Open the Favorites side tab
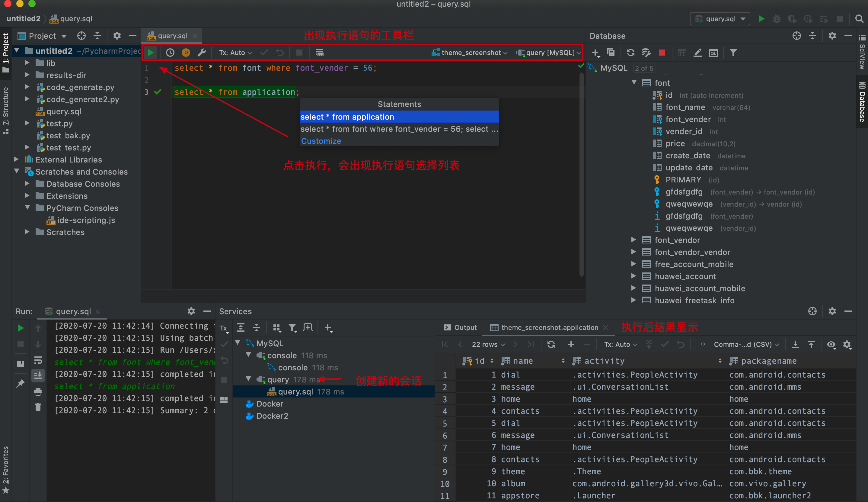The width and height of the screenshot is (868, 502). point(6,470)
